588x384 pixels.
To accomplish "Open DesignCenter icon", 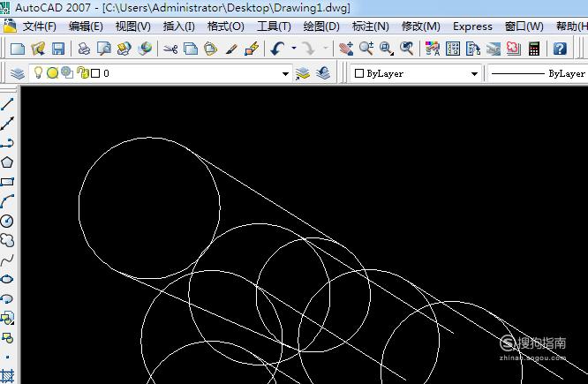I will (x=453, y=49).
